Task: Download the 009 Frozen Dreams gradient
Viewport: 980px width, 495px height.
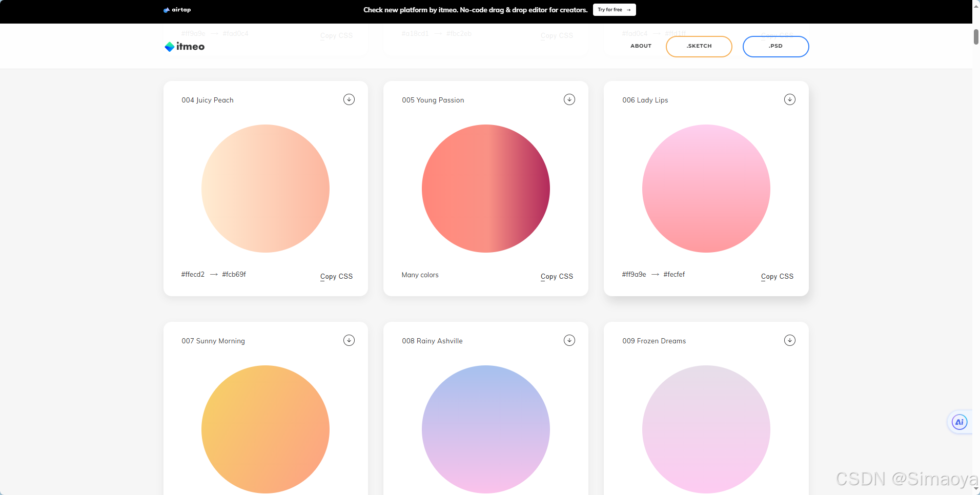Action: [x=790, y=340]
